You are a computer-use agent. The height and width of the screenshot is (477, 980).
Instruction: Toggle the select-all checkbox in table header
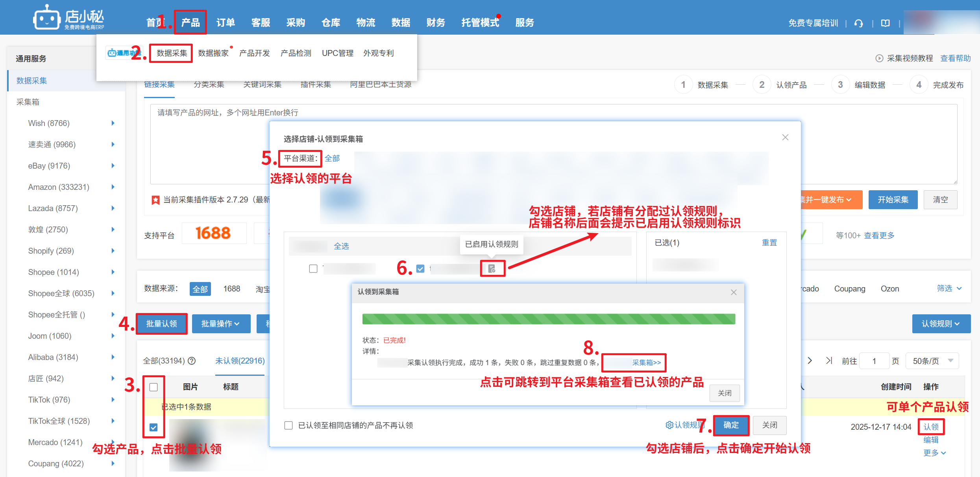click(x=153, y=387)
